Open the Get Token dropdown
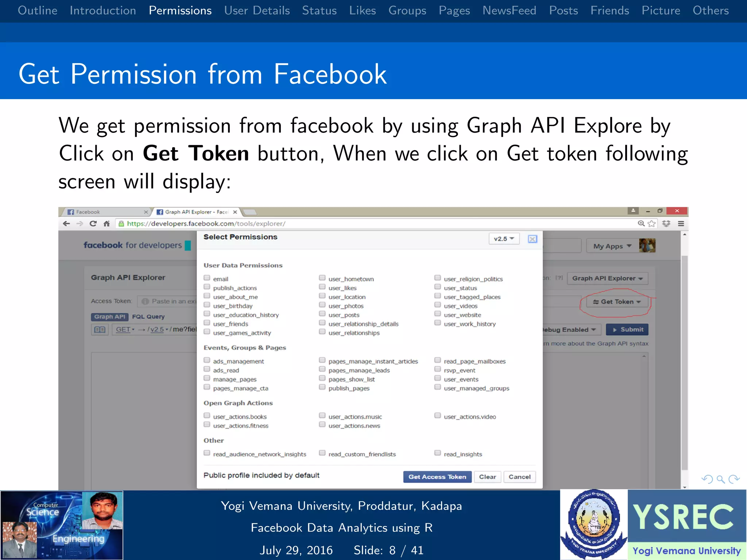This screenshot has height=560, width=747. click(617, 302)
